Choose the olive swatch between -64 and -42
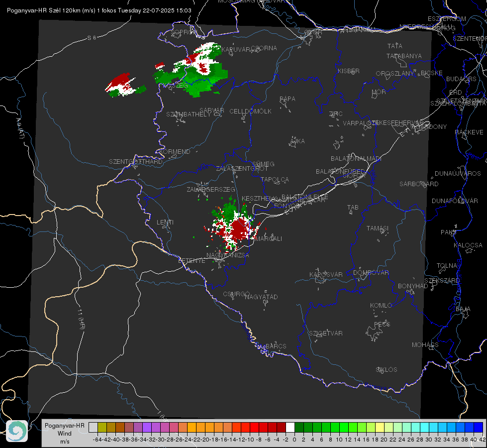Screen dimensions: 487x448 102,428
